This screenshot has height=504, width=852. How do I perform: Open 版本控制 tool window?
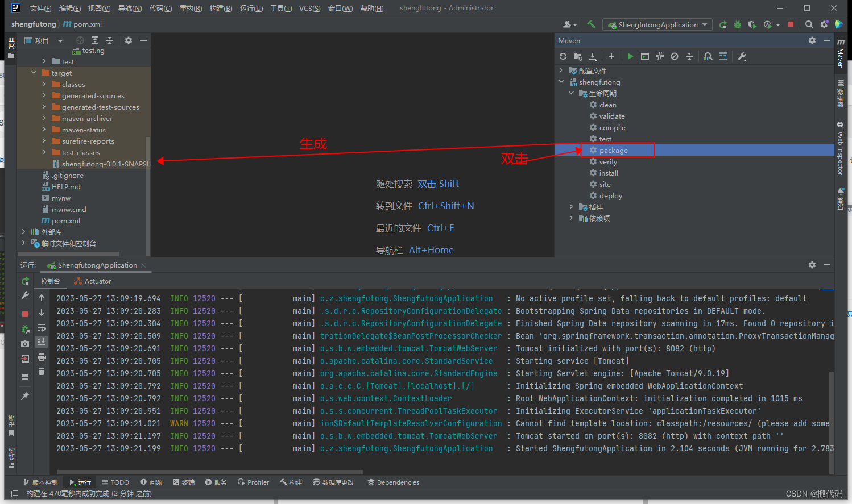click(40, 482)
